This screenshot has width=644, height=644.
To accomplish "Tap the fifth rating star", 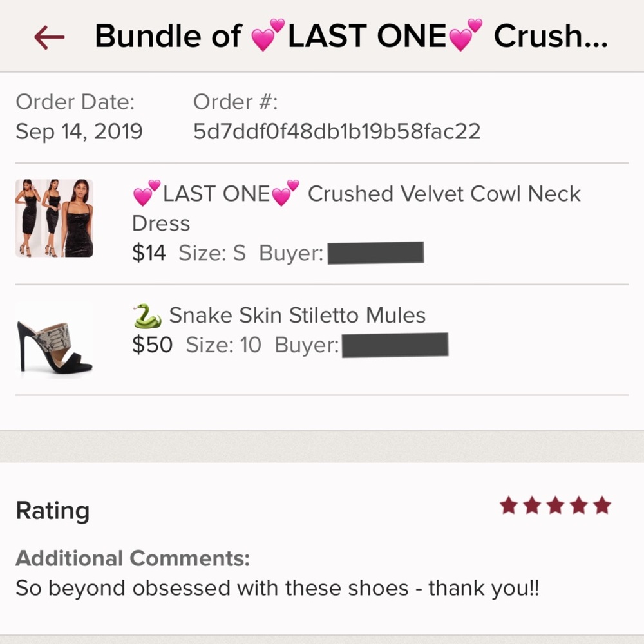I will click(602, 506).
